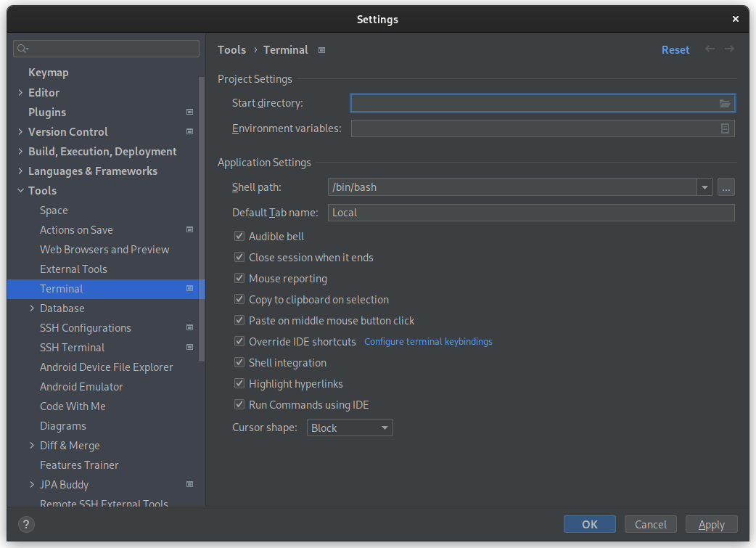Image resolution: width=756 pixels, height=548 pixels.
Task: Click the Cancel button
Action: click(x=650, y=524)
